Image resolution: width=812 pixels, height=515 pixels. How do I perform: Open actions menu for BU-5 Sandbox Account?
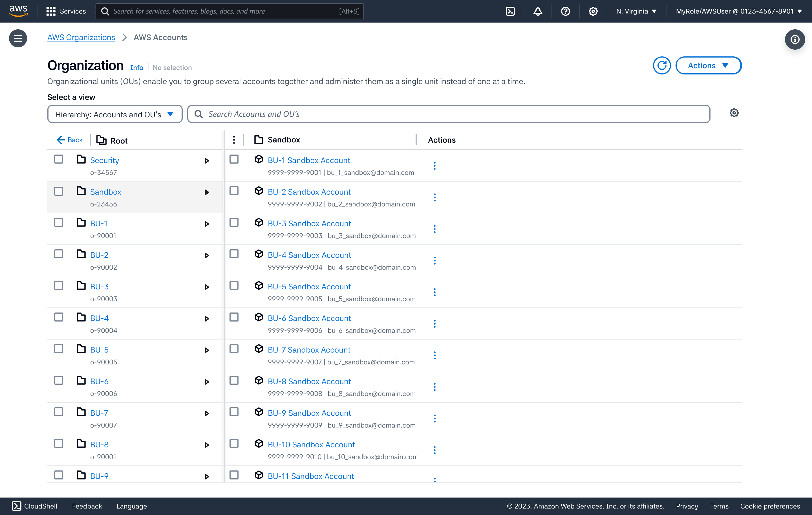tap(435, 292)
